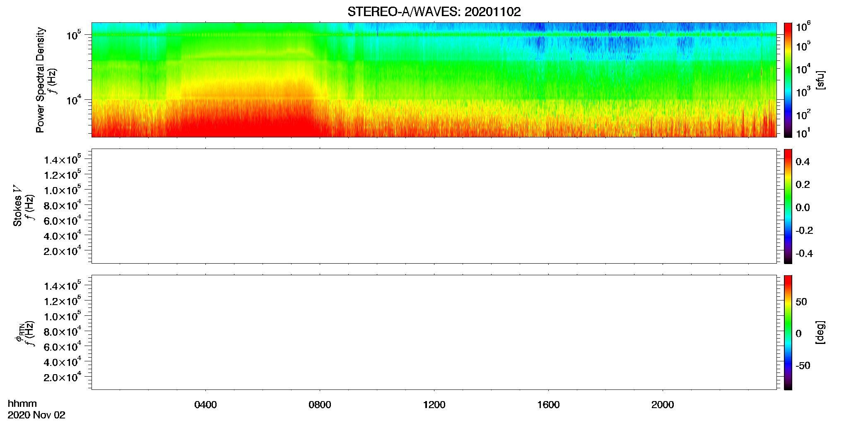Viewport: 868px width, 447px height.
Task: Click the empty phi RTN plot panel
Action: (434, 332)
